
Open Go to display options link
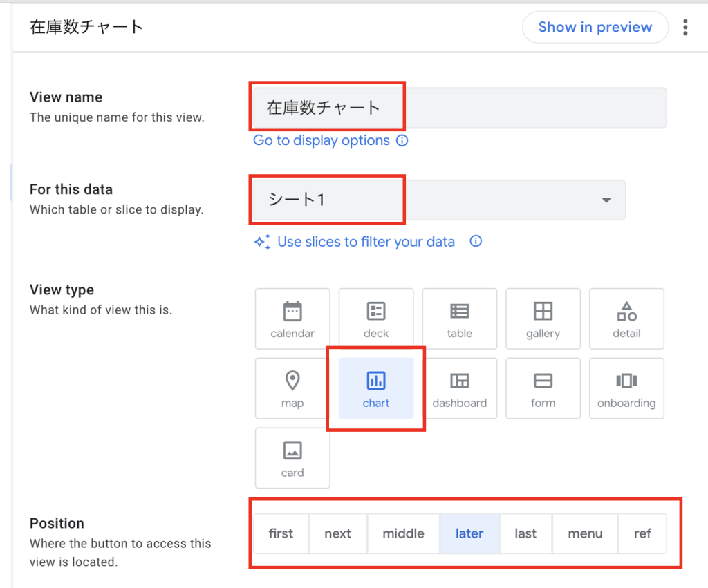click(322, 141)
